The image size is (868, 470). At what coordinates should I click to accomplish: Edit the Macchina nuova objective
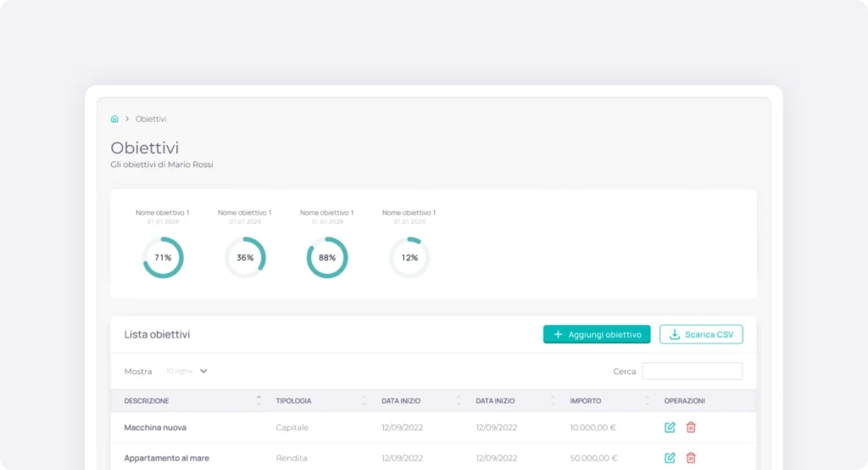click(670, 428)
